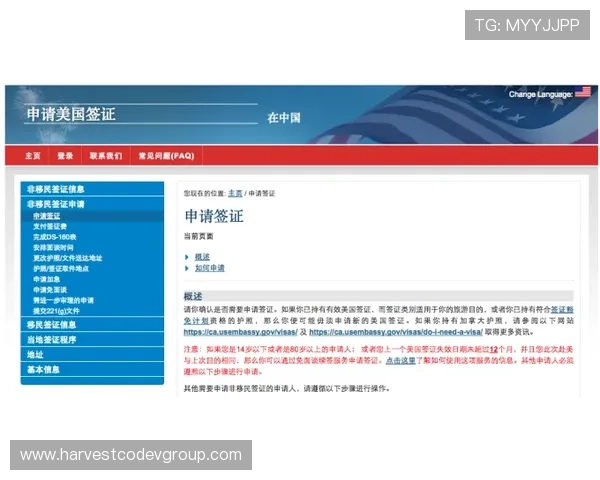Collapse the 非移民签证申请 sidebar section

(92, 204)
